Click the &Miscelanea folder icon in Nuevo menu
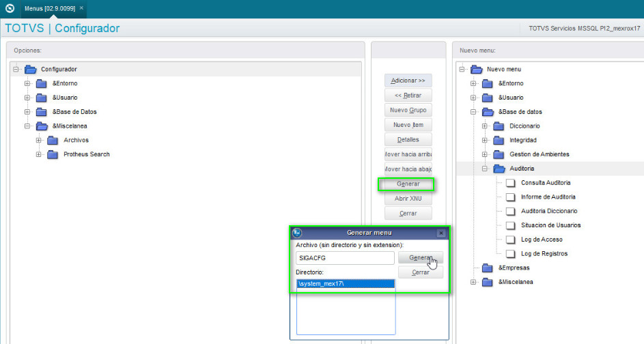 point(488,283)
